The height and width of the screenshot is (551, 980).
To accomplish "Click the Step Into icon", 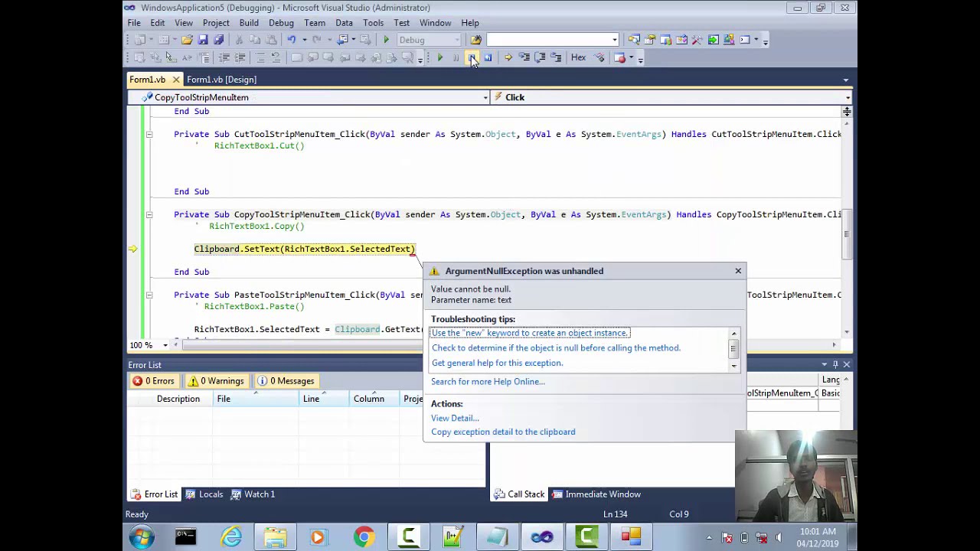I will 524,57.
